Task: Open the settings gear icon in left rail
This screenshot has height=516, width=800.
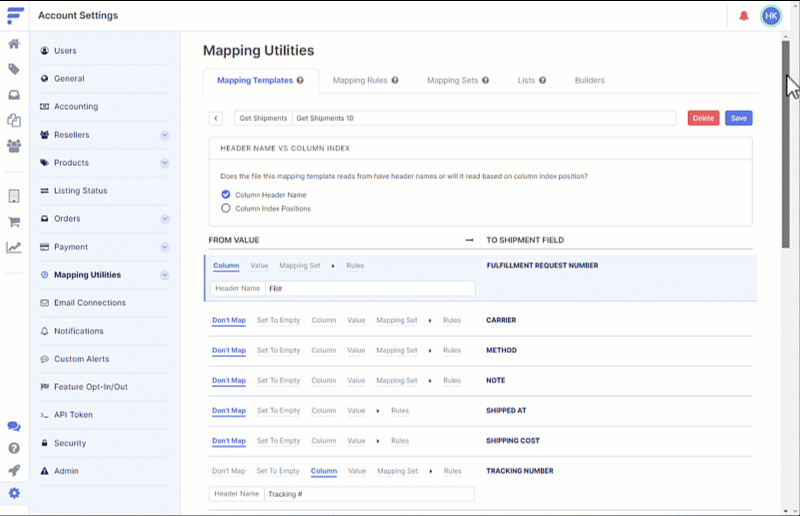Action: click(x=14, y=493)
